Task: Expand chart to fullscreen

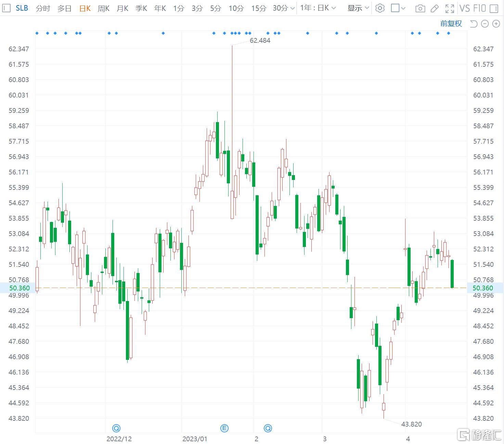Action: point(450,9)
